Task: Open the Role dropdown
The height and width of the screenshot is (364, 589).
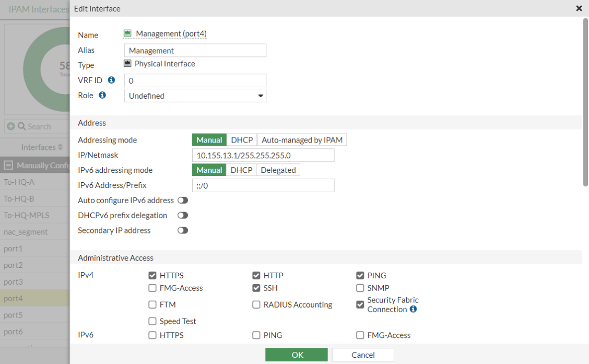Action: coord(195,96)
